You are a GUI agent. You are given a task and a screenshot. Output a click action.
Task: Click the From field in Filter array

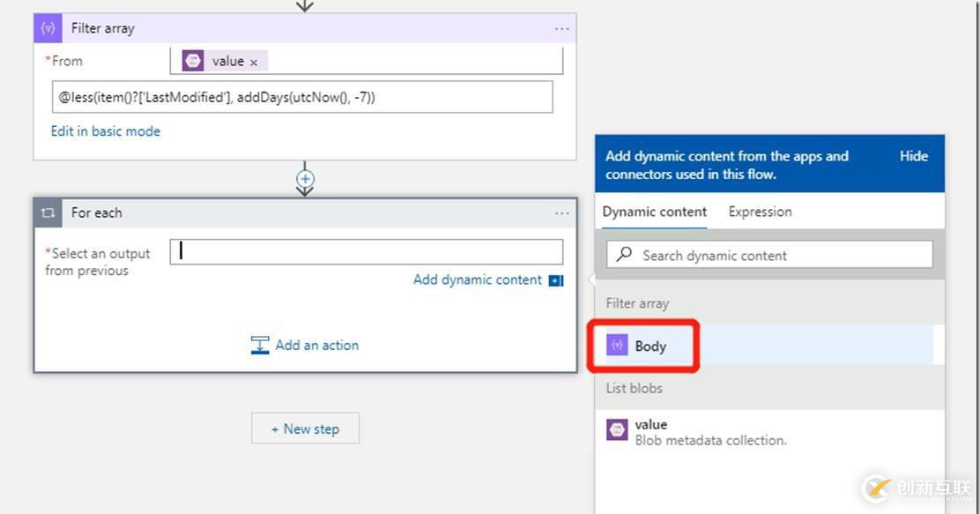pos(367,61)
